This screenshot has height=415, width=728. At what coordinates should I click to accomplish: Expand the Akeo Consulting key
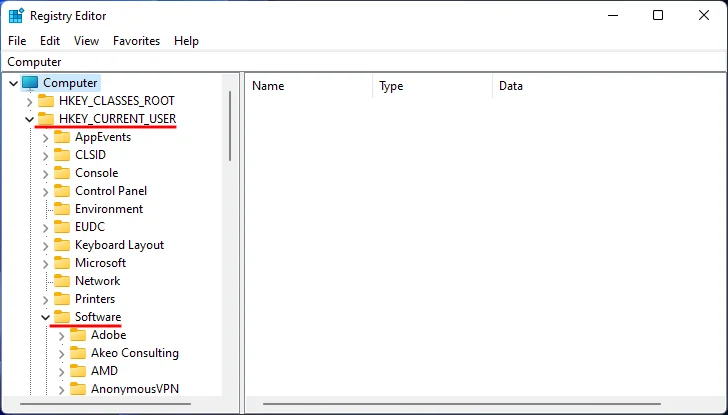tap(61, 353)
